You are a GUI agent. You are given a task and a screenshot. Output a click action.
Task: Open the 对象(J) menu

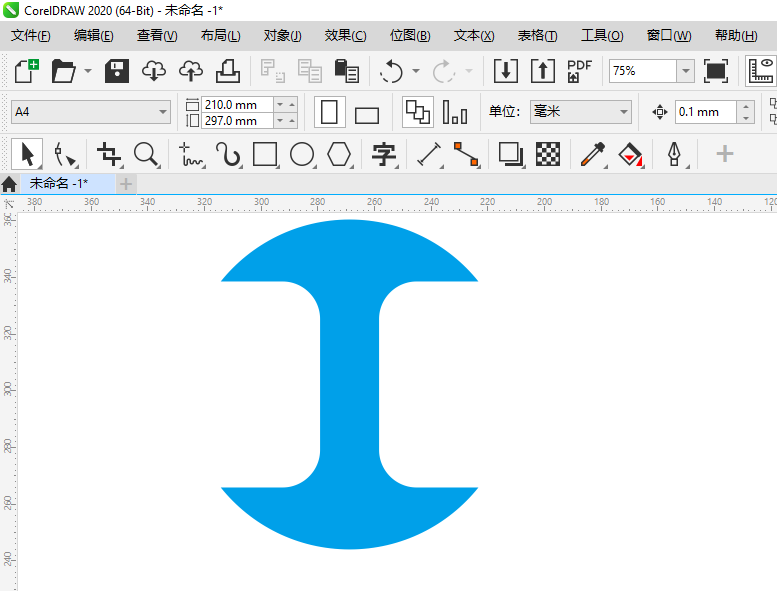[x=282, y=36]
